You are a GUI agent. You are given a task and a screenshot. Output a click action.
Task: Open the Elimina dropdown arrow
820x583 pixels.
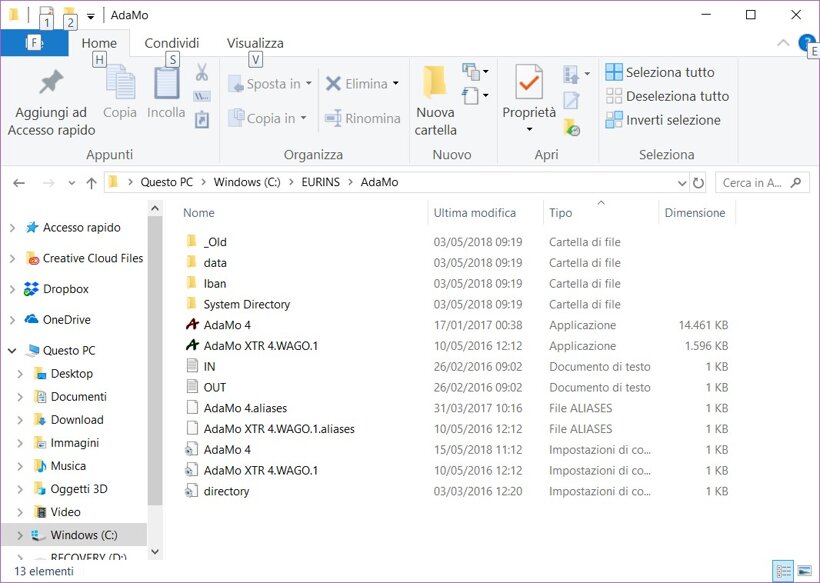click(x=396, y=84)
